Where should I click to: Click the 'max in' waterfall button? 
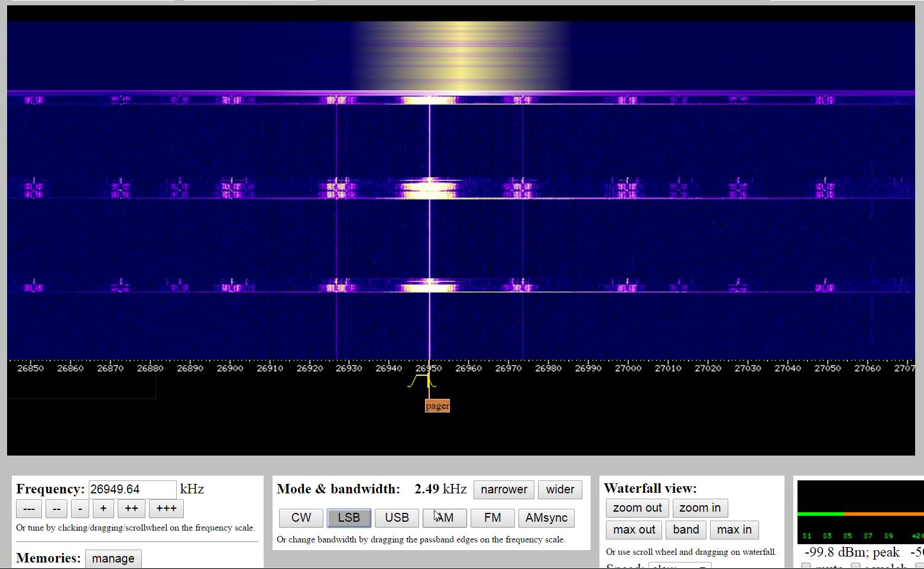(734, 529)
